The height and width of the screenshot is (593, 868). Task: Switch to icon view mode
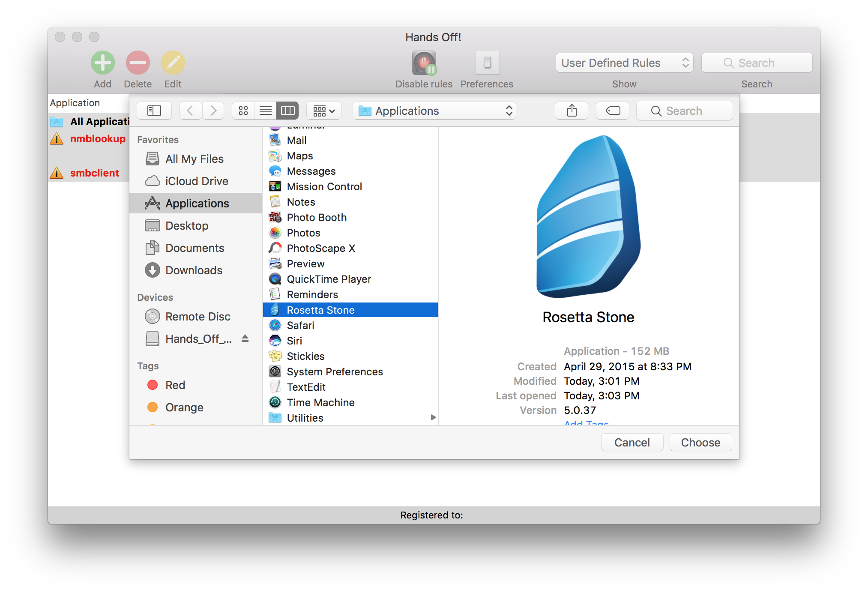pyautogui.click(x=243, y=111)
